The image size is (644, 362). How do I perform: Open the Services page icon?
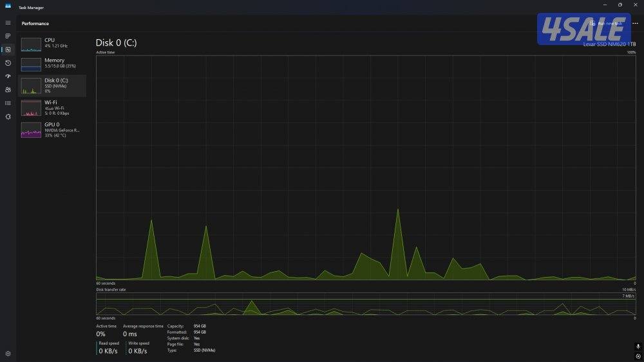(x=8, y=117)
